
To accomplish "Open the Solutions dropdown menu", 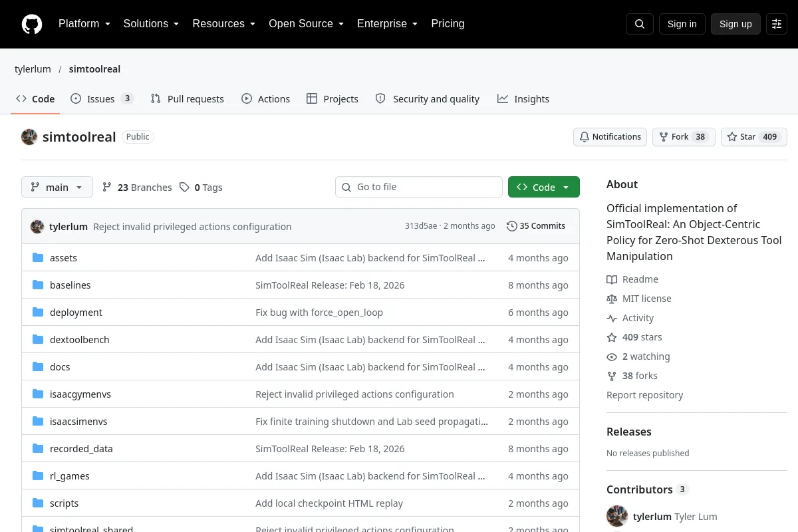I will pos(151,24).
